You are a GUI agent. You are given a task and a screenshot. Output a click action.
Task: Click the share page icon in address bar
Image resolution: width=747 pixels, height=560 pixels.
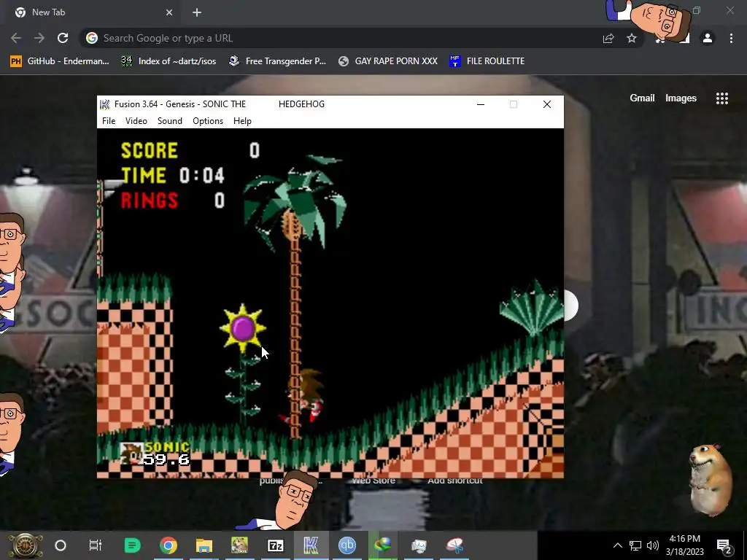point(608,39)
